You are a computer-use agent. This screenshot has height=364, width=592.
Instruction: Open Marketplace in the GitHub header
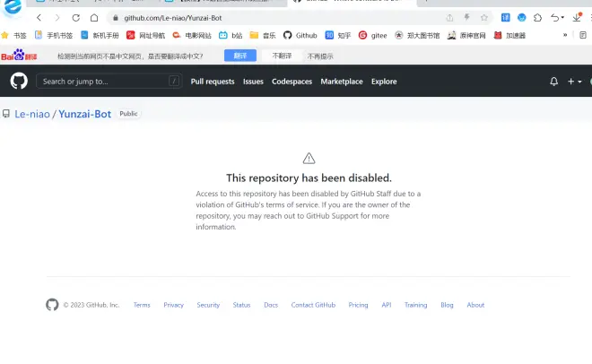[342, 82]
